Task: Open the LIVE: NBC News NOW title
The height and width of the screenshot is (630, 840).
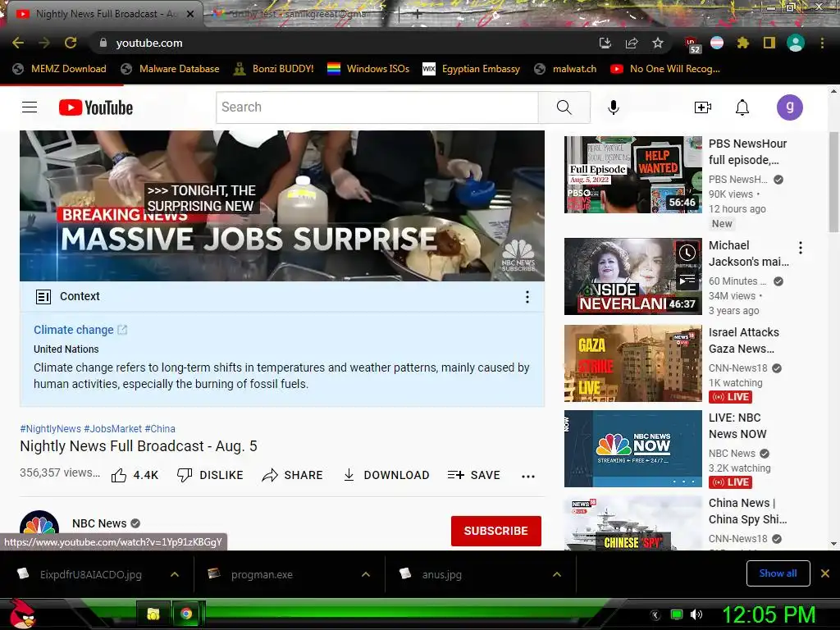Action: click(737, 426)
